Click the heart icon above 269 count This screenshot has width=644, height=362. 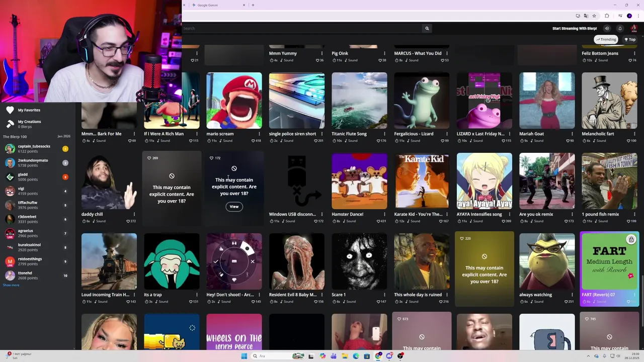point(149,158)
